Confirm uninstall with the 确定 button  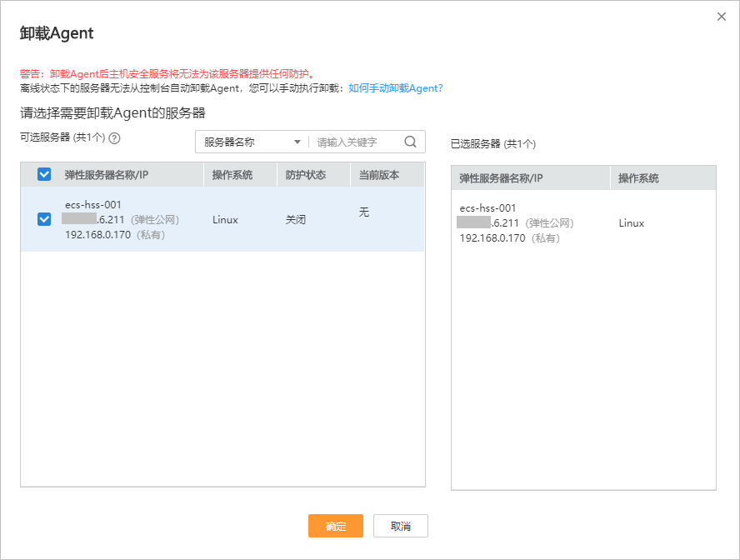click(335, 526)
